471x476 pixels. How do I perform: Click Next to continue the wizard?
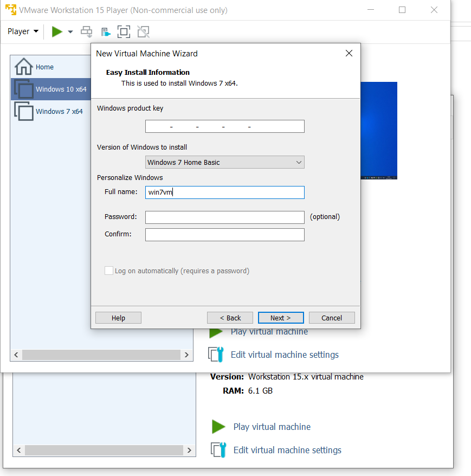tap(281, 318)
